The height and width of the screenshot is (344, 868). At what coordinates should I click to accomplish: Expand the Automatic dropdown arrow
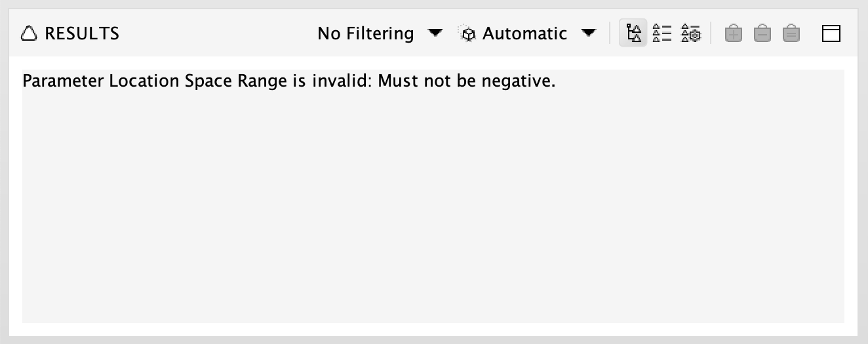[589, 33]
